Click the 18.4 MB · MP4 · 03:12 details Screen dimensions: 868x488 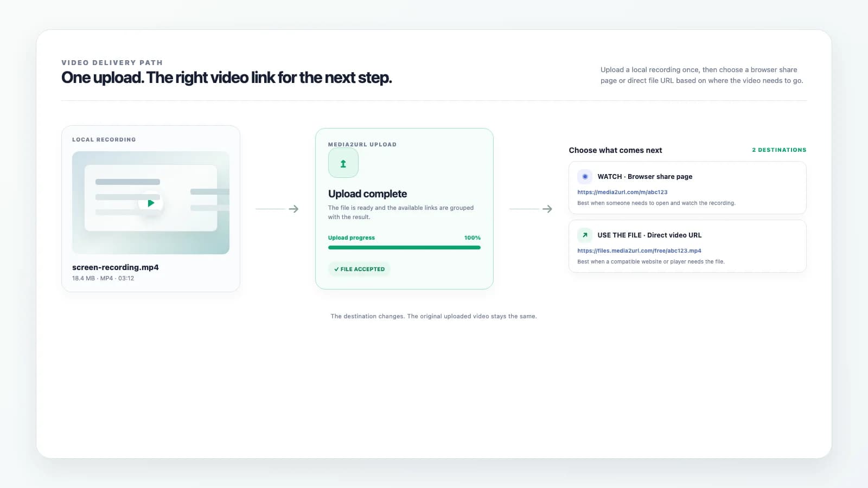(103, 278)
